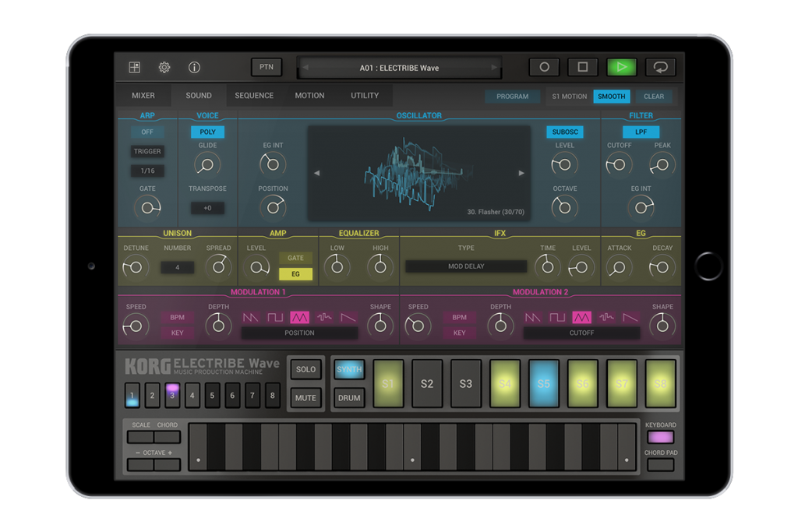Open the UNISON NUMBER value 4
Viewport: 798px width, 532px height.
(177, 267)
